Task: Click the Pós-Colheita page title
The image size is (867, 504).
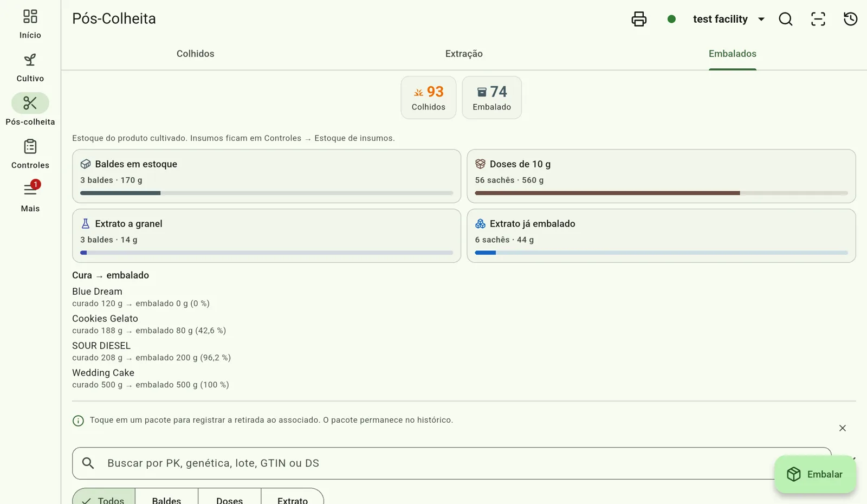Action: tap(114, 18)
